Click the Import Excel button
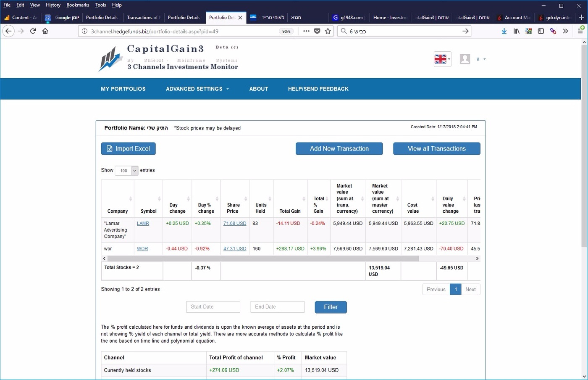Image resolution: width=588 pixels, height=380 pixels. [x=128, y=148]
